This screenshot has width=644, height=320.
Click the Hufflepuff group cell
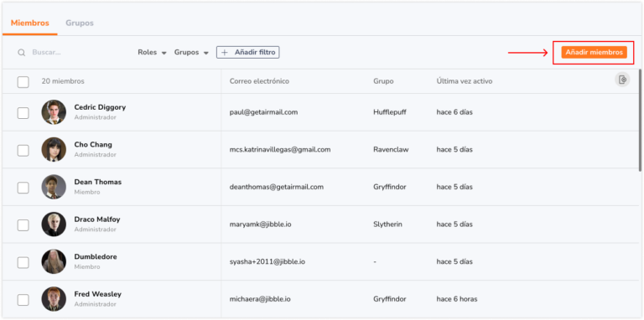[x=390, y=112]
